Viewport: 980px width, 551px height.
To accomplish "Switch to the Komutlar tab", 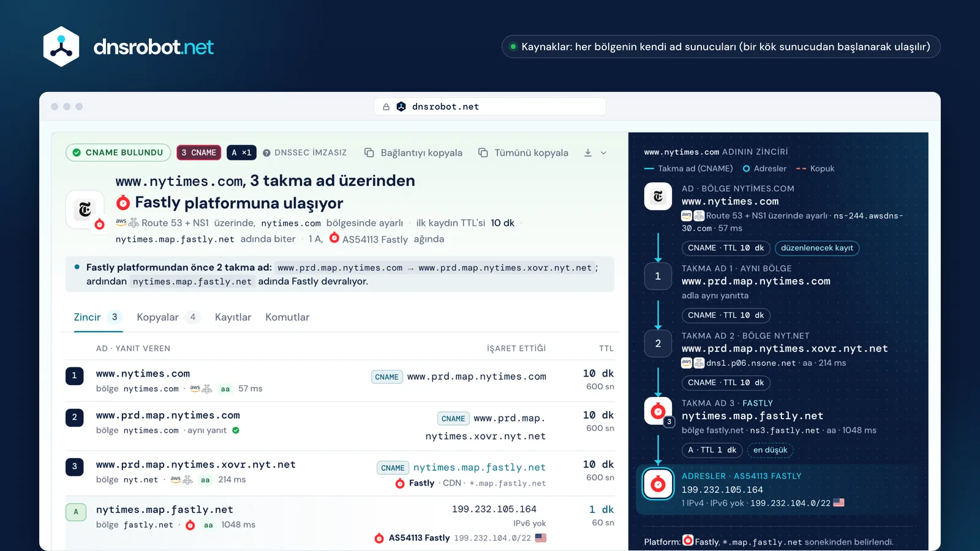I will pos(287,317).
